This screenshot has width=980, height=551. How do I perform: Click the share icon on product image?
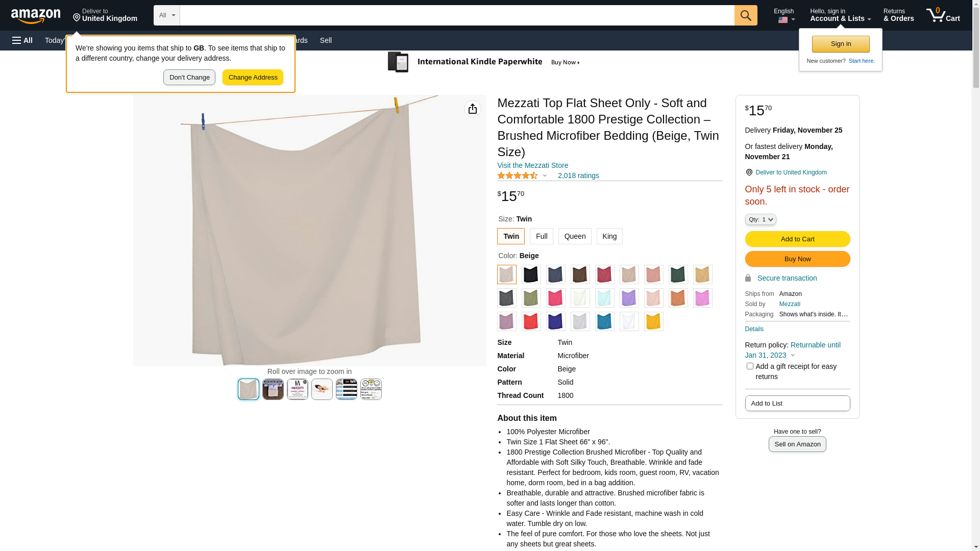(473, 109)
